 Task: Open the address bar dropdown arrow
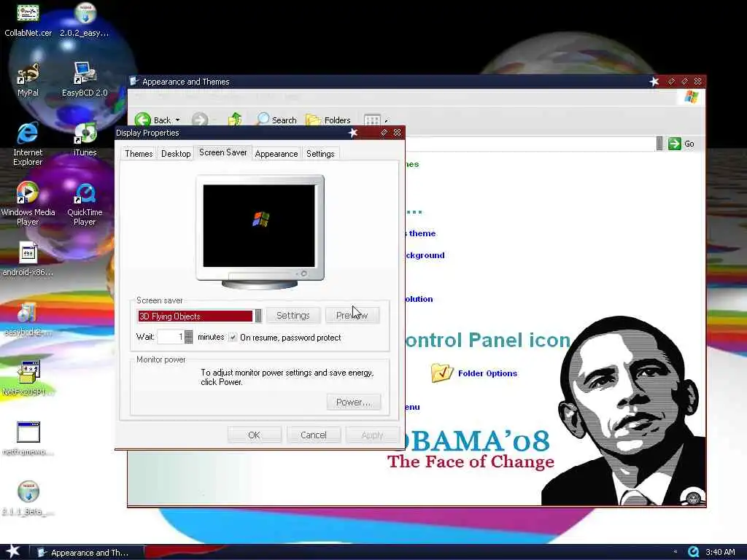click(659, 144)
